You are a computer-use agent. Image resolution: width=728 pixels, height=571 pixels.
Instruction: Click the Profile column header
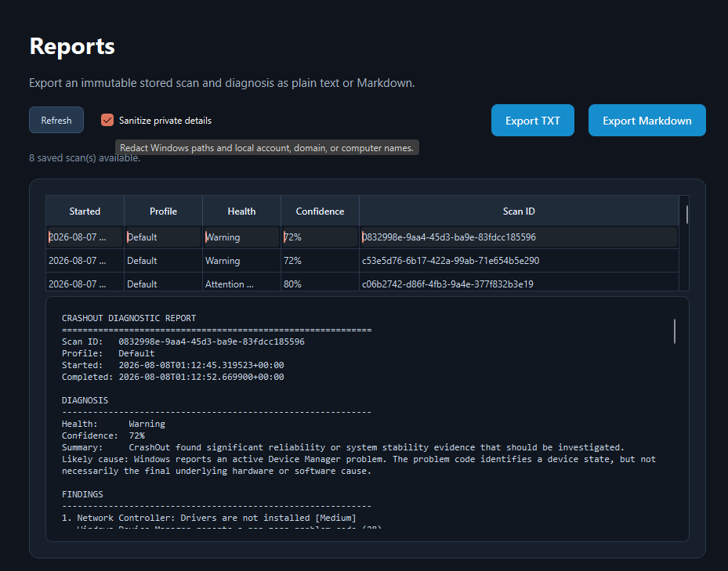pyautogui.click(x=163, y=211)
